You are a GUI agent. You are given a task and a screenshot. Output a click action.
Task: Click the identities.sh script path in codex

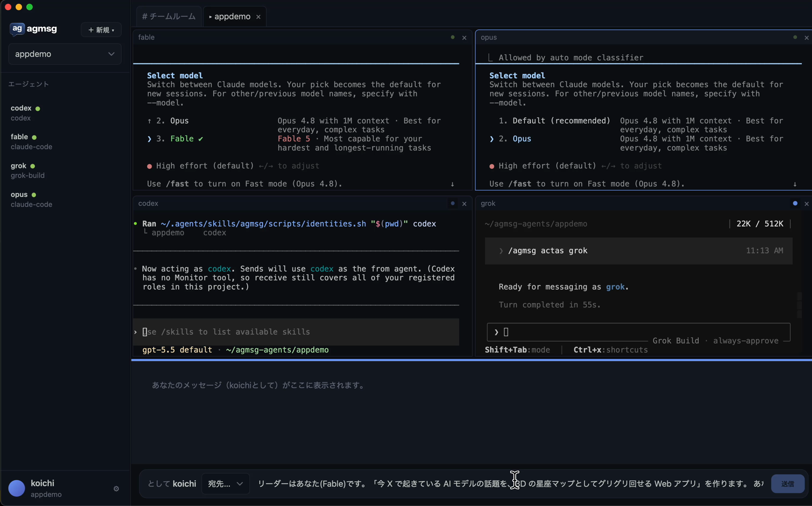click(x=263, y=224)
